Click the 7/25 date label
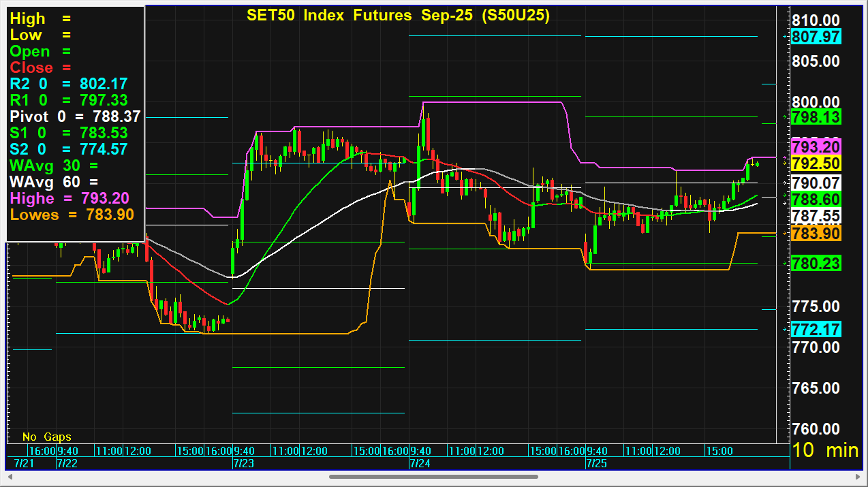868x487 pixels. coord(597,464)
